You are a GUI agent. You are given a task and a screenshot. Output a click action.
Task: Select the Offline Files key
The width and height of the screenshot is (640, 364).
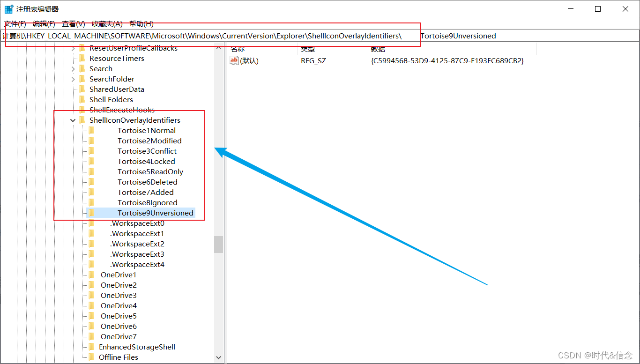click(x=119, y=357)
